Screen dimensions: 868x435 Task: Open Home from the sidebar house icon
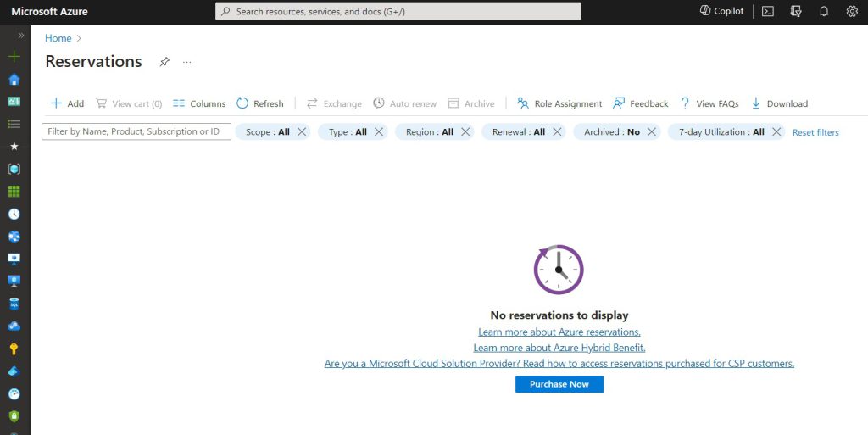tap(14, 80)
